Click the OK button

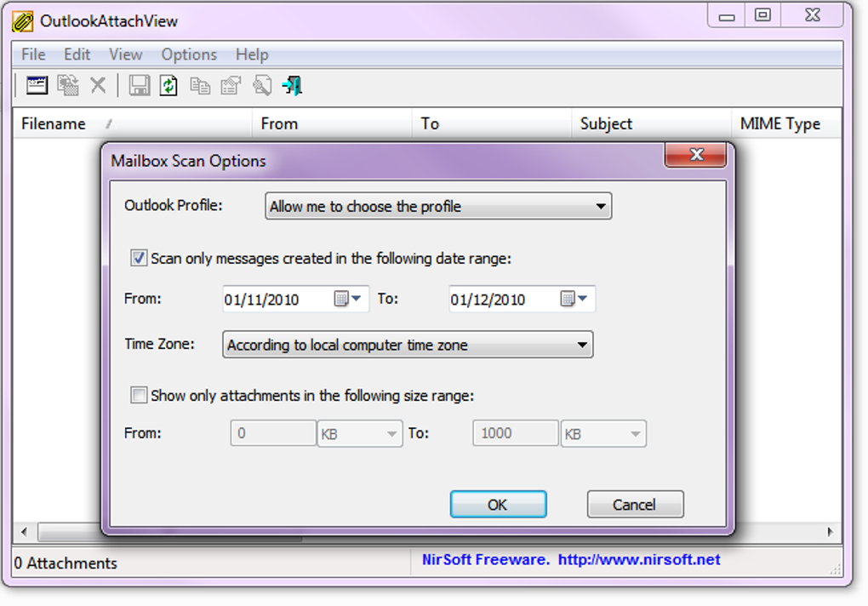click(498, 504)
